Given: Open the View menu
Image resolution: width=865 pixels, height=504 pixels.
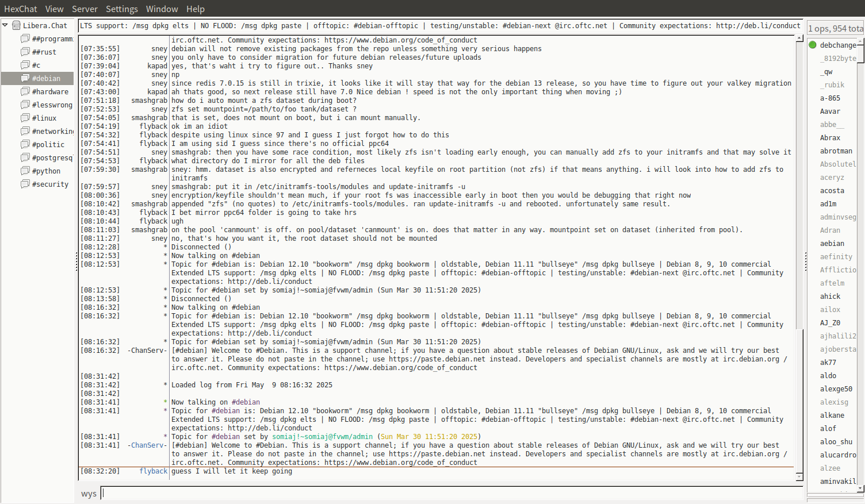Looking at the screenshot, I should point(55,9).
